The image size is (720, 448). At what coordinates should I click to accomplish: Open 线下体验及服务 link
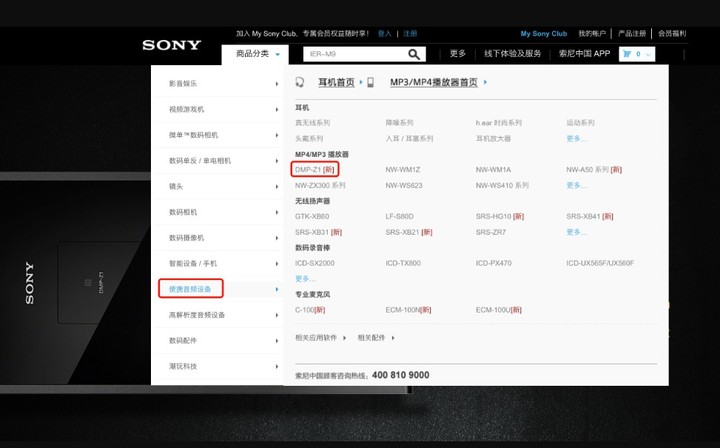click(x=512, y=54)
